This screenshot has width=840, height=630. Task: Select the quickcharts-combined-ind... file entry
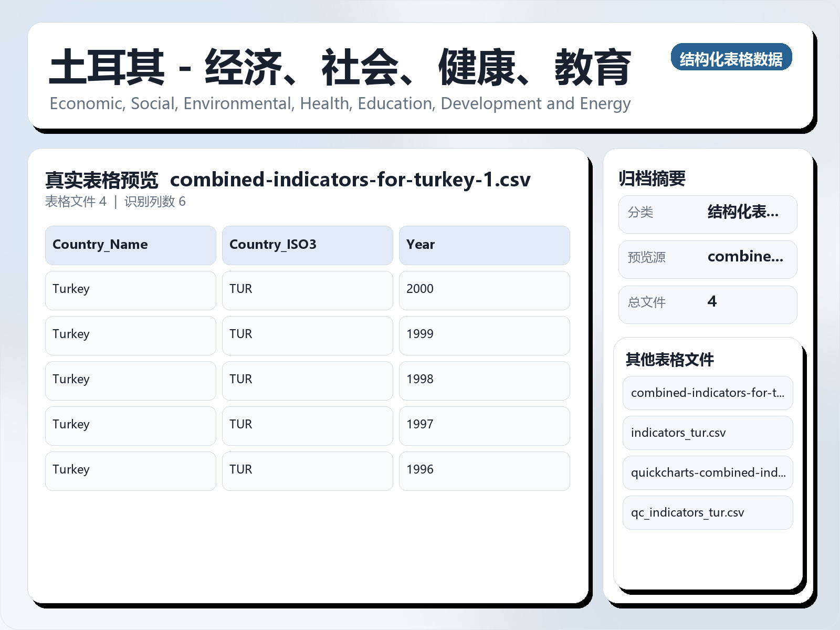tap(707, 472)
